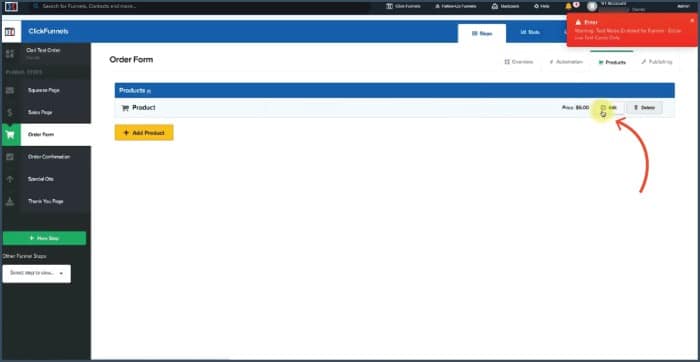Focus the funnels and contacts search field
700x362 pixels.
tap(201, 6)
